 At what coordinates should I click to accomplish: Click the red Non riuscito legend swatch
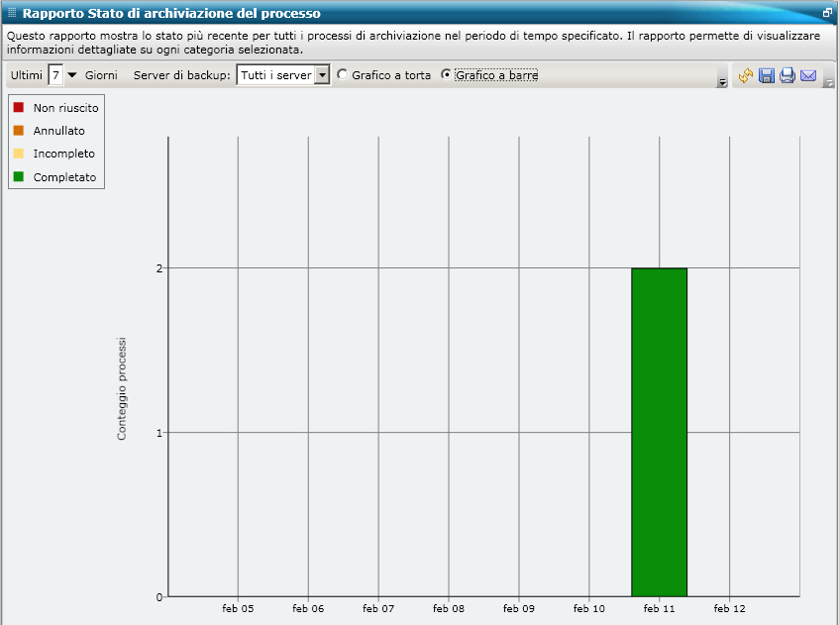coord(19,107)
